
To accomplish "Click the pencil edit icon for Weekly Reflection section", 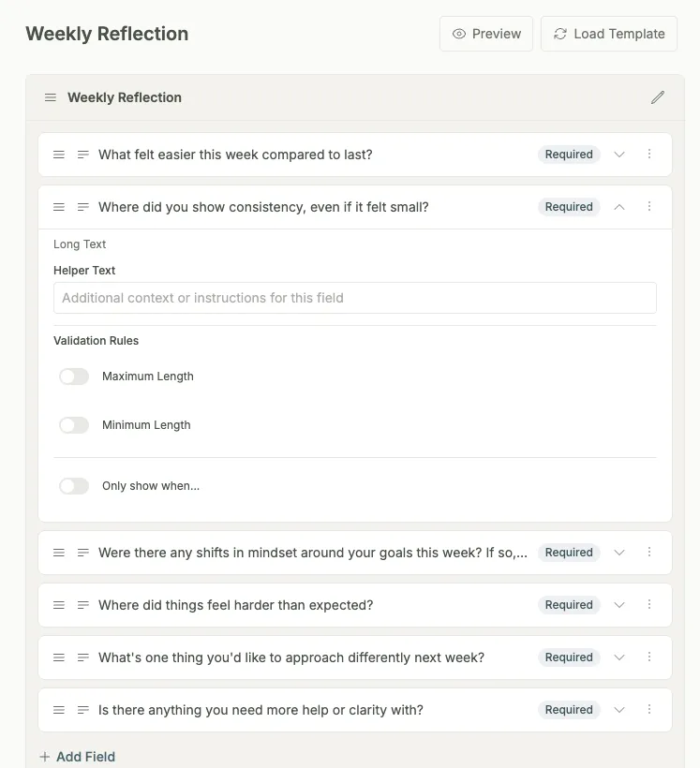I will 657,97.
